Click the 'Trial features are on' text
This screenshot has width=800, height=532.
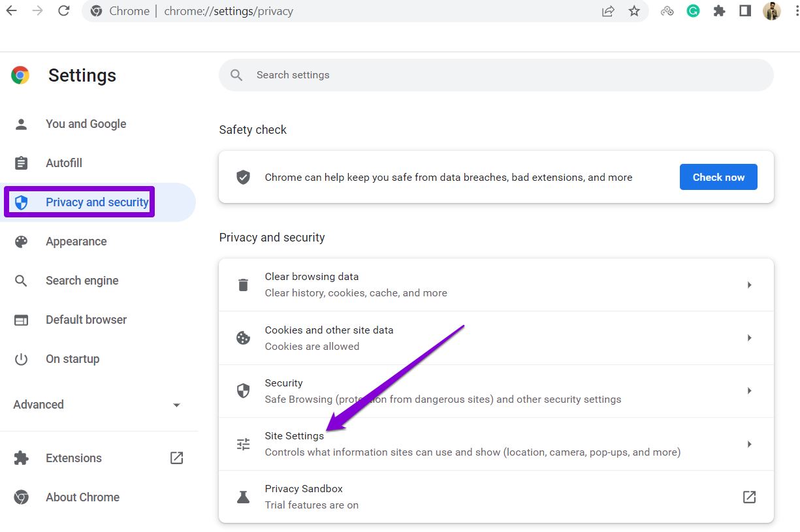[x=312, y=505]
